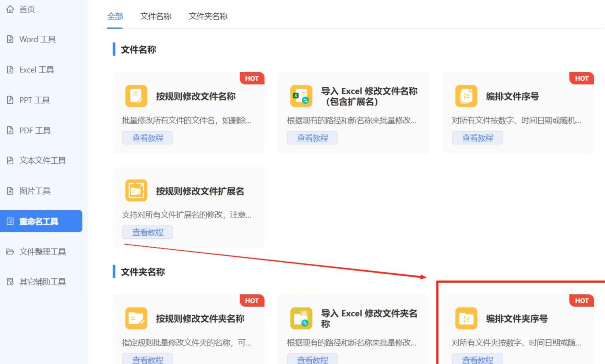Click the 按规则修改文件名称 orange icon
Viewport: 605px width, 364px height.
tap(136, 96)
